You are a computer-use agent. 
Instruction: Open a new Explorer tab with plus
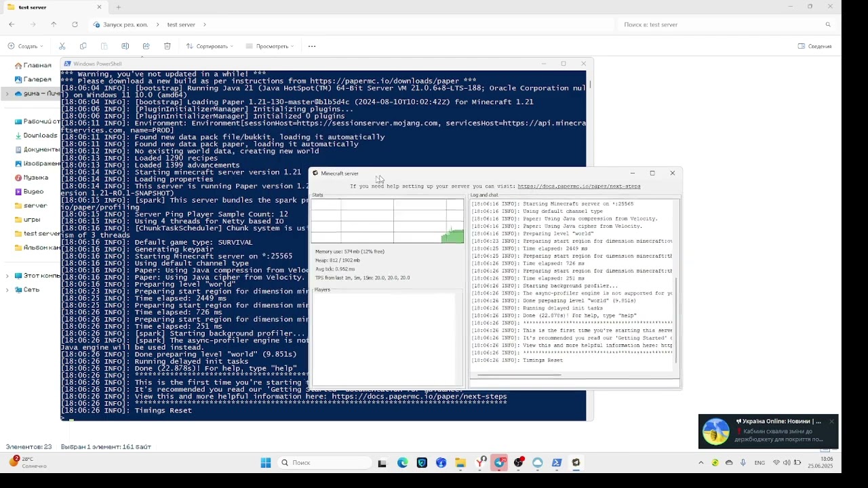point(118,7)
